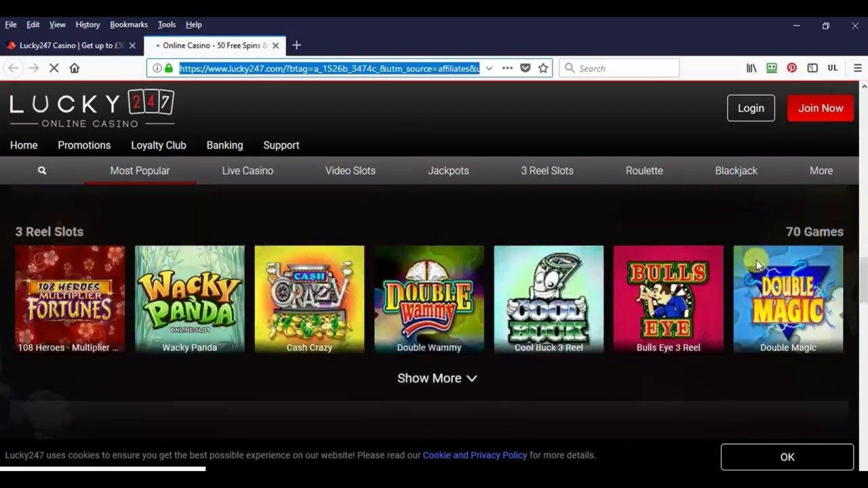Image resolution: width=868 pixels, height=488 pixels.
Task: Close the Online Casino 50 Free Spins tab
Action: coord(275,45)
